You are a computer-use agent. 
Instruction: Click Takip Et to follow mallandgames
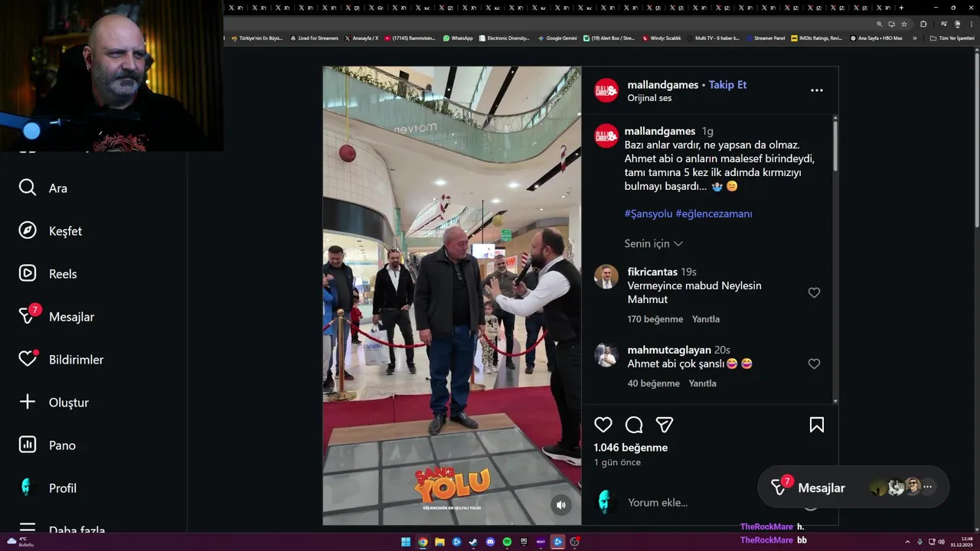(727, 85)
